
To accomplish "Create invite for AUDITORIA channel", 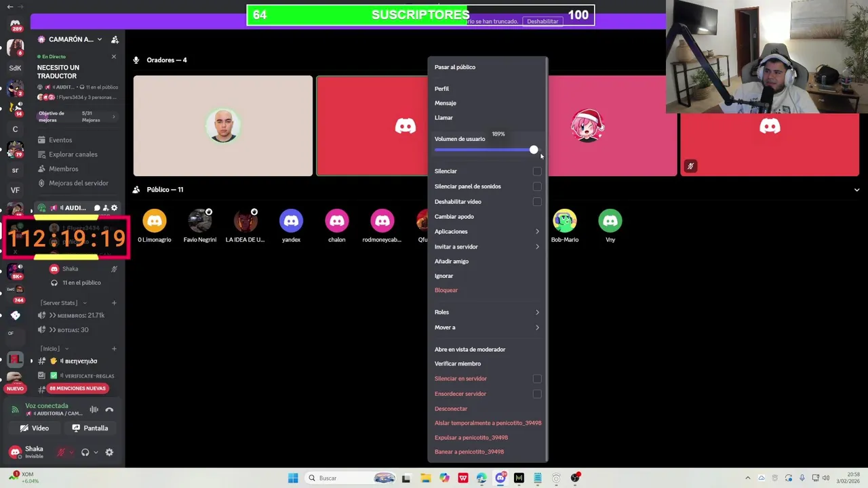I will 105,208.
